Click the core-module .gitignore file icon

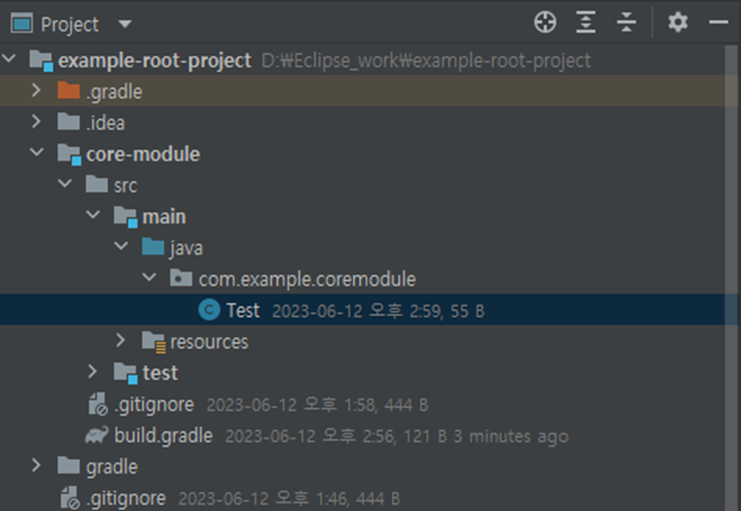coord(98,404)
